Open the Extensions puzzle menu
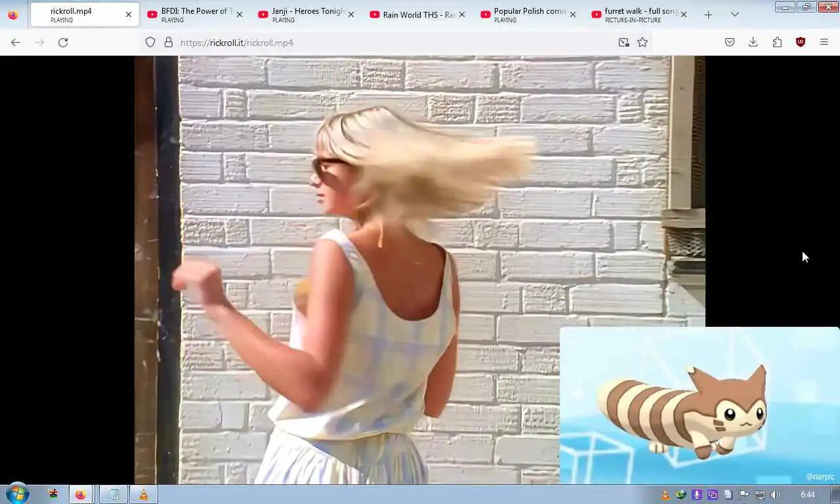 pos(777,43)
